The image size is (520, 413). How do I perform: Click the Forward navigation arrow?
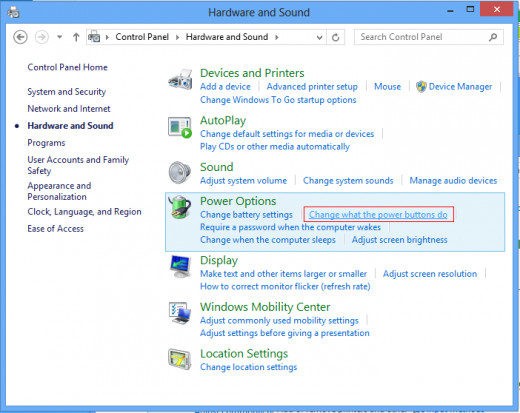point(42,37)
